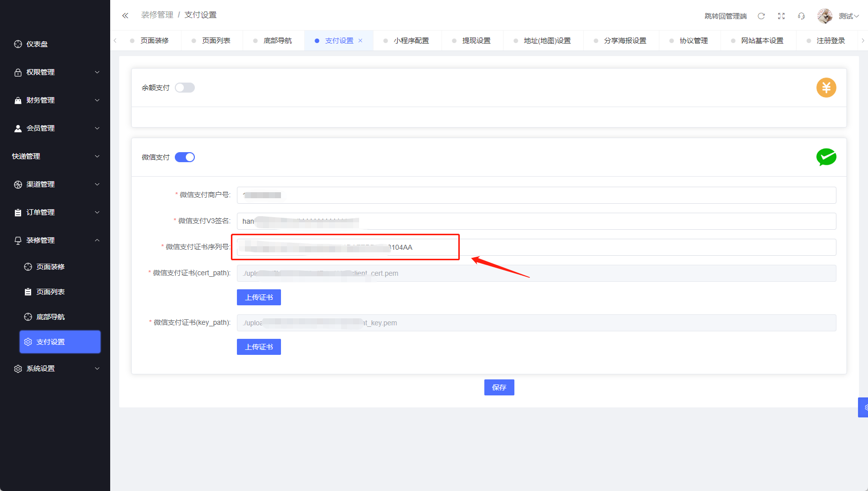Expand the 权限管理 menu
The image size is (868, 491).
[x=55, y=72]
